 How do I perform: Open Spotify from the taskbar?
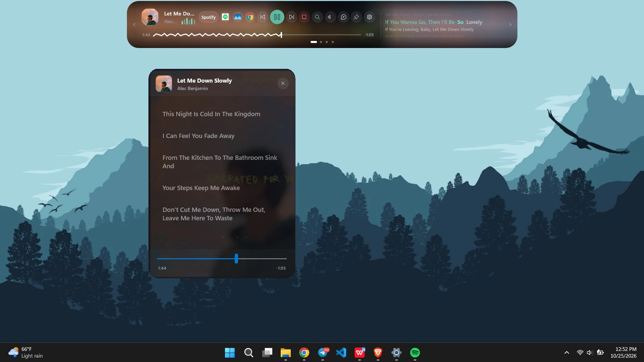pos(415,353)
